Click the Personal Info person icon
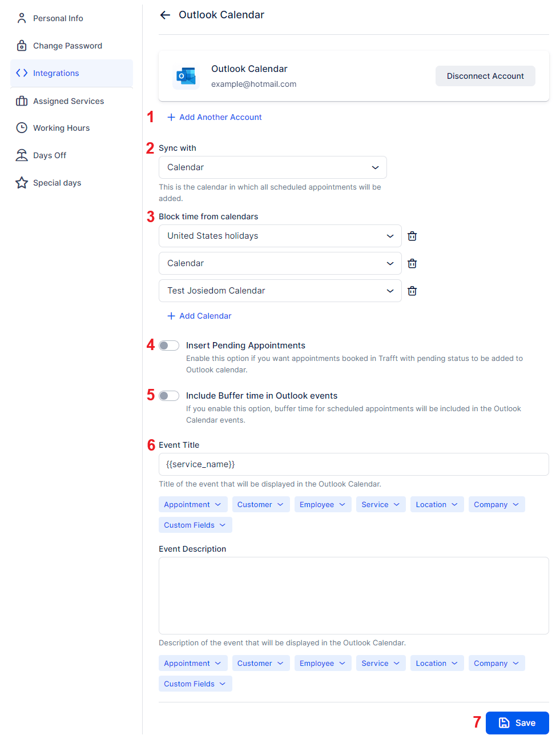This screenshot has width=560, height=743. (x=21, y=18)
